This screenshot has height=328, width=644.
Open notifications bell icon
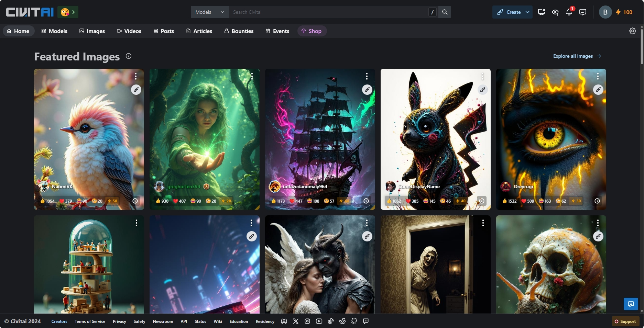[x=569, y=12]
